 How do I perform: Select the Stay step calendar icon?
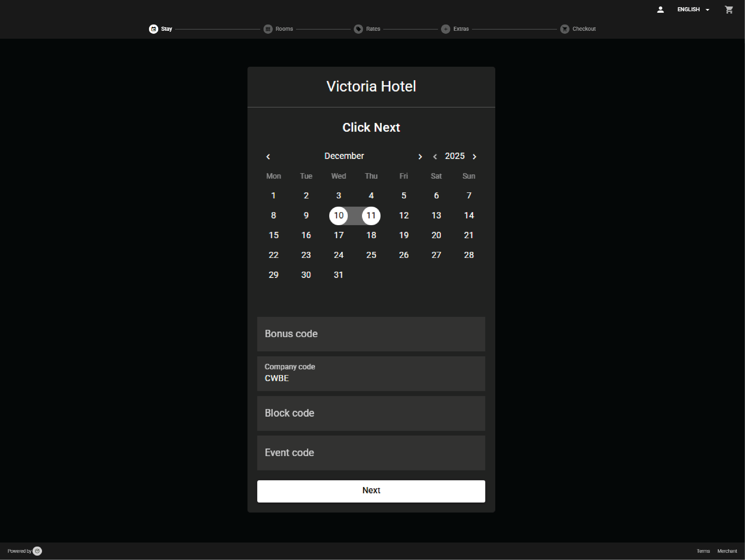click(153, 29)
